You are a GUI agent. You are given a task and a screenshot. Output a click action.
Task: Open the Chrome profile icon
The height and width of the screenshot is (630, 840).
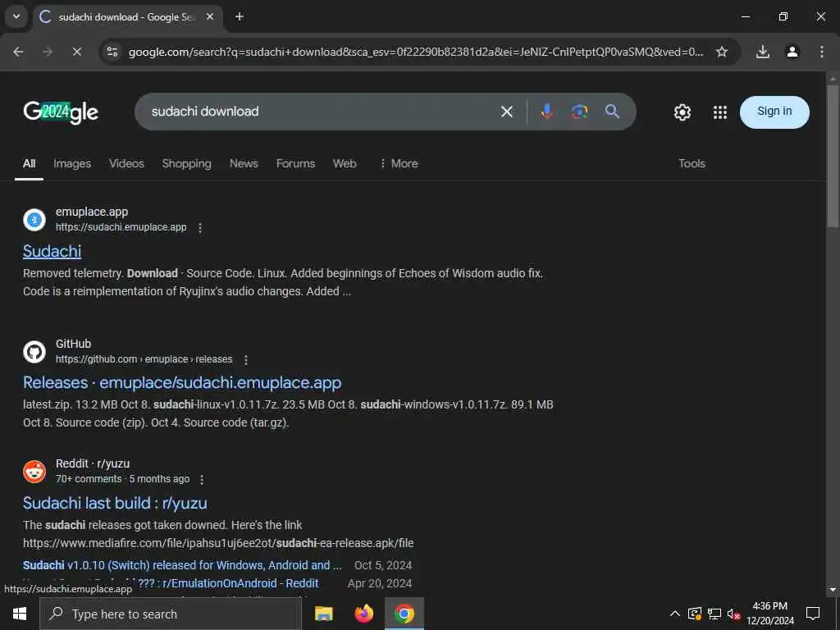tap(792, 52)
